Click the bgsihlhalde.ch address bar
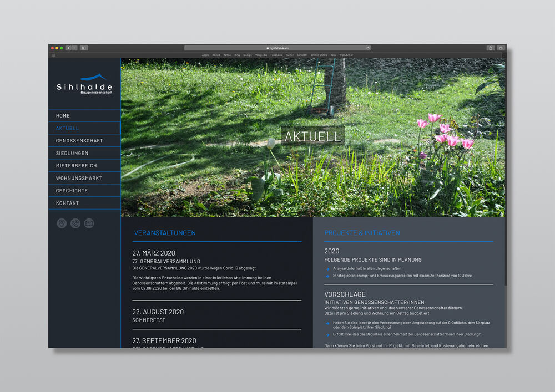This screenshot has height=392, width=555. coord(277,48)
